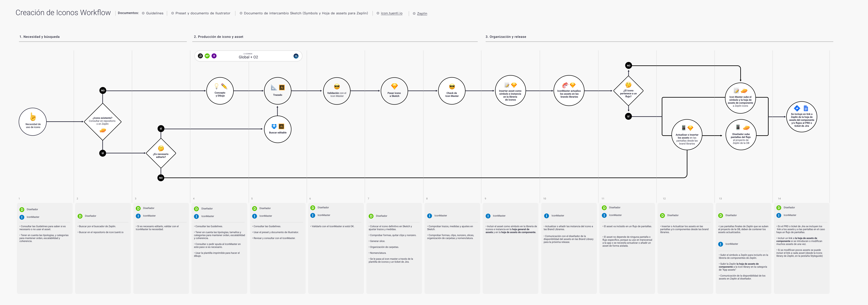Click the red chameleon icon in IconMaster actualiza
The image size is (868, 305).
pos(565,85)
